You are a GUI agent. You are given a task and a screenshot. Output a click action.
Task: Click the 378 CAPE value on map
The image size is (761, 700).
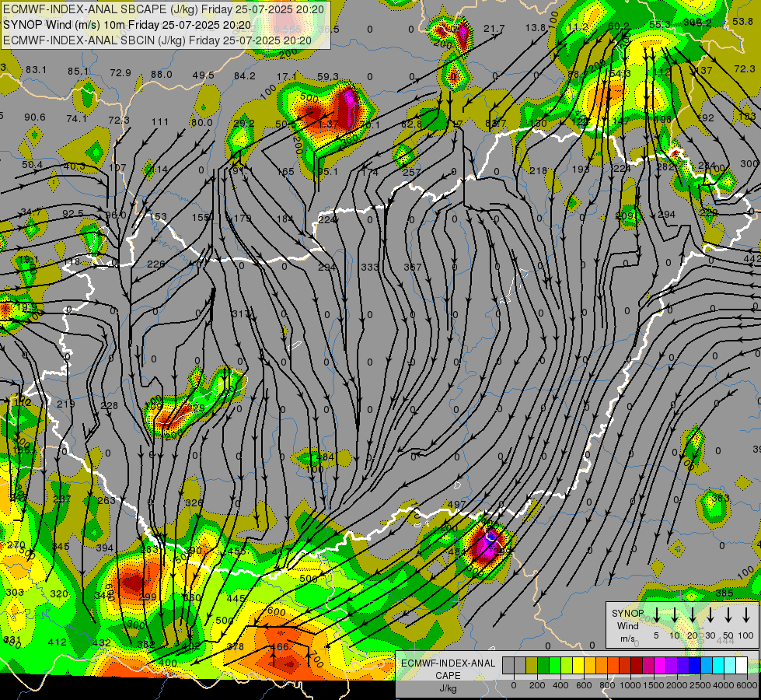click(x=236, y=646)
